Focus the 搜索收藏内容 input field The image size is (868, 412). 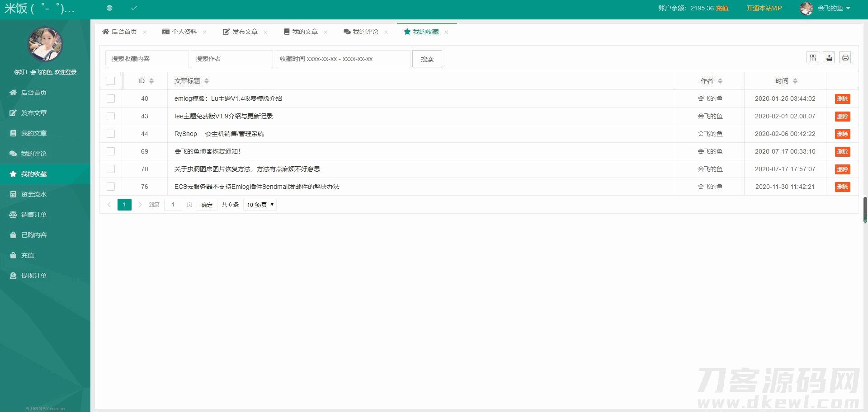[147, 59]
